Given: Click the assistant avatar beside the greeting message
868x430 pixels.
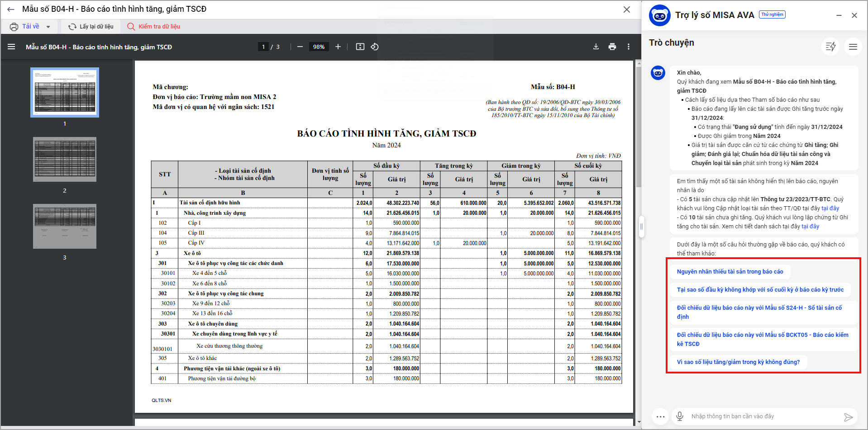Looking at the screenshot, I should point(658,73).
